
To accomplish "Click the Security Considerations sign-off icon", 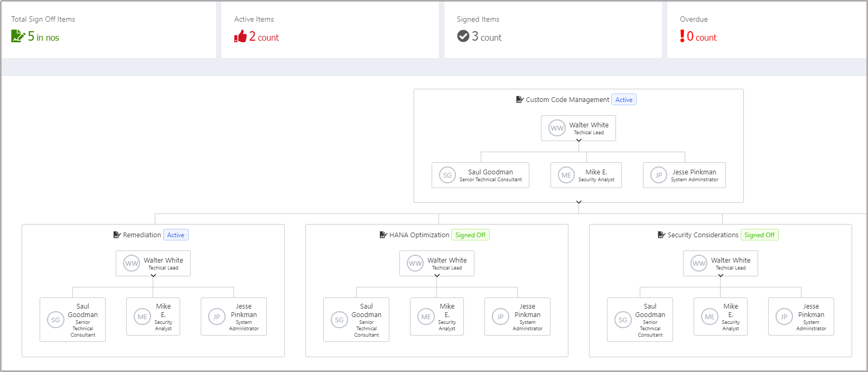I will (x=661, y=235).
